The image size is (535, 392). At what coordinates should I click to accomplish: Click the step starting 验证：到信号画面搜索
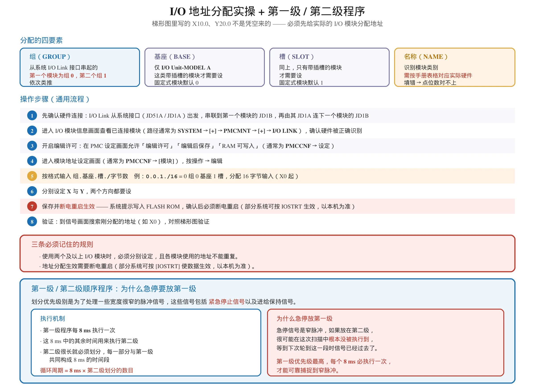(x=126, y=222)
